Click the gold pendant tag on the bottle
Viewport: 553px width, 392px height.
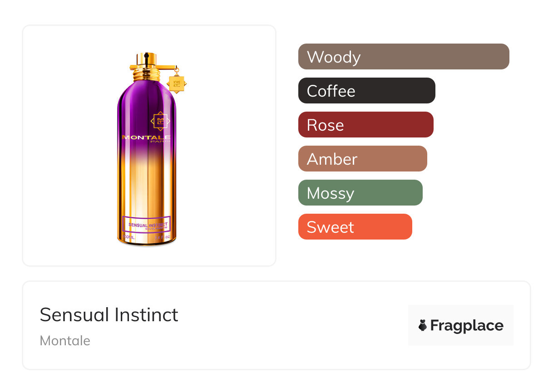pos(176,83)
